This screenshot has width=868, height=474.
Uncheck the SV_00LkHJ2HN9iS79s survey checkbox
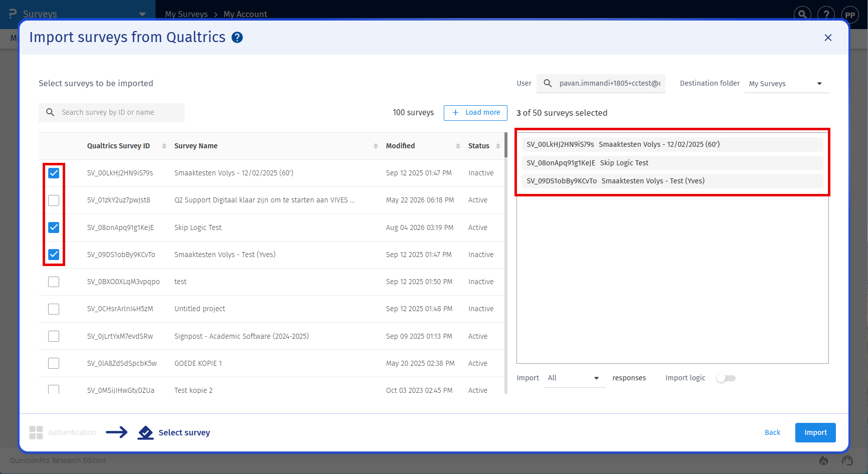click(x=54, y=173)
